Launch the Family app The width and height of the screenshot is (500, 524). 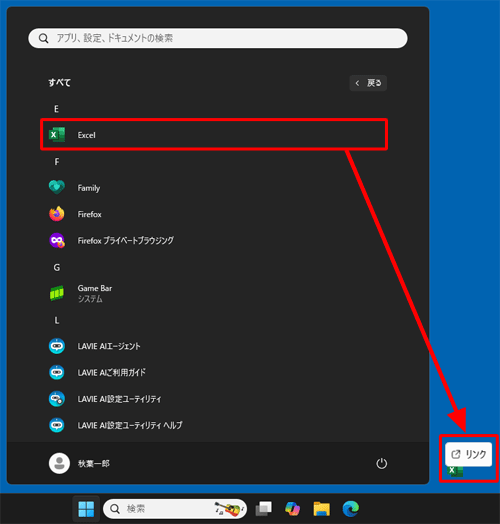[214, 188]
